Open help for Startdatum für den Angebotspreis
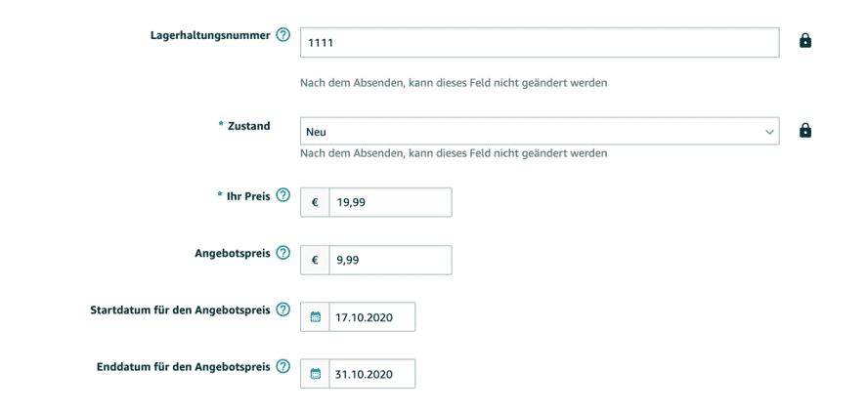The width and height of the screenshot is (868, 413). tap(283, 310)
